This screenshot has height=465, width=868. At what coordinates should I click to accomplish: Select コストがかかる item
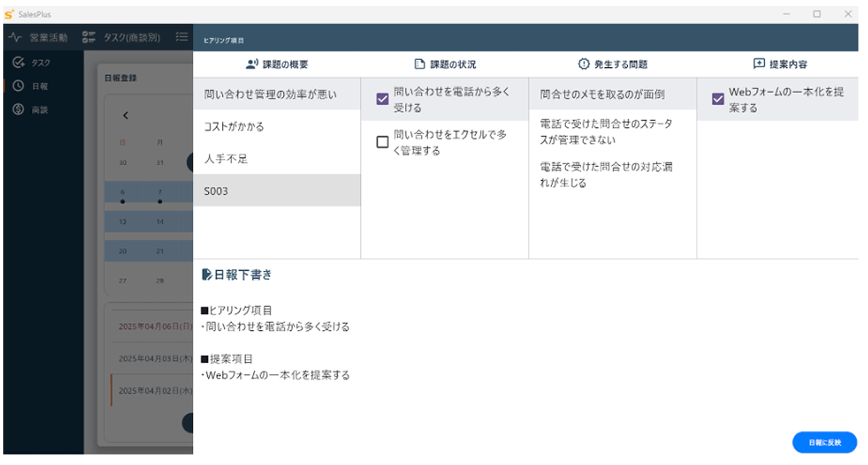pyautogui.click(x=277, y=127)
